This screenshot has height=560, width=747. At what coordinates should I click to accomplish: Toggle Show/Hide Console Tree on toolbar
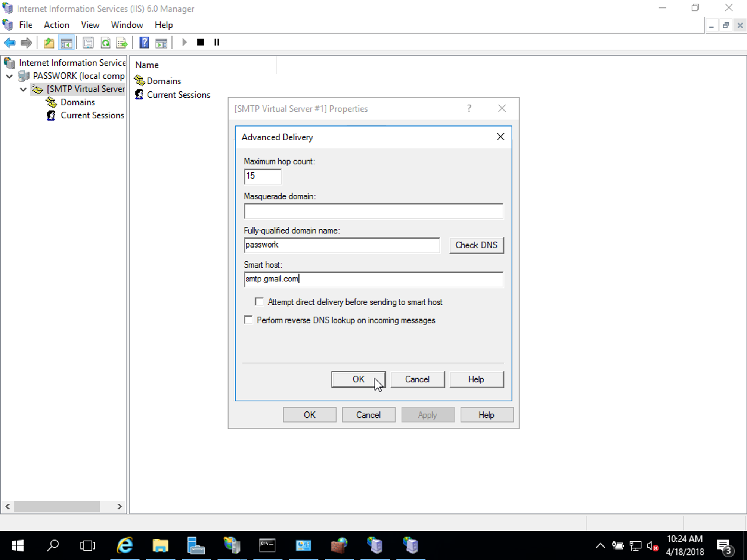tap(66, 42)
